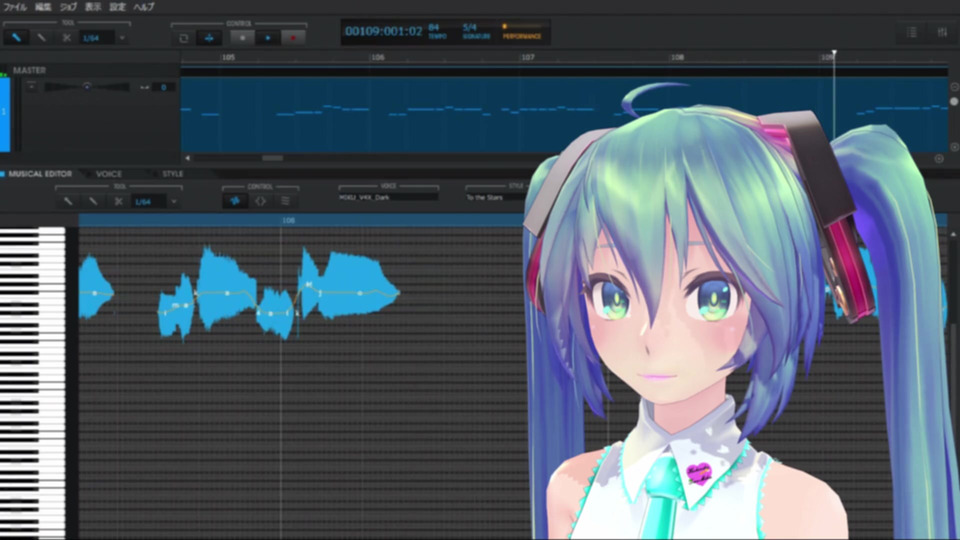Open the track list panel icon at top right

912,32
